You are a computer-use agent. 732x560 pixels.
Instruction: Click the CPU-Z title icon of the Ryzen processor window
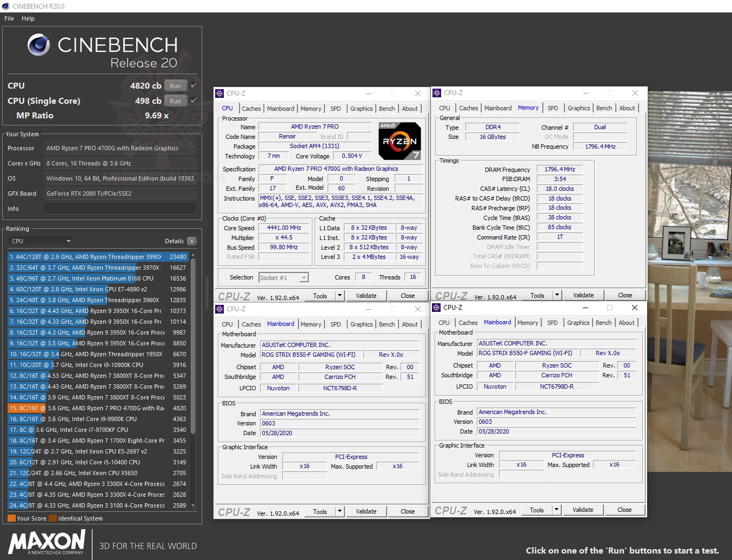click(219, 94)
